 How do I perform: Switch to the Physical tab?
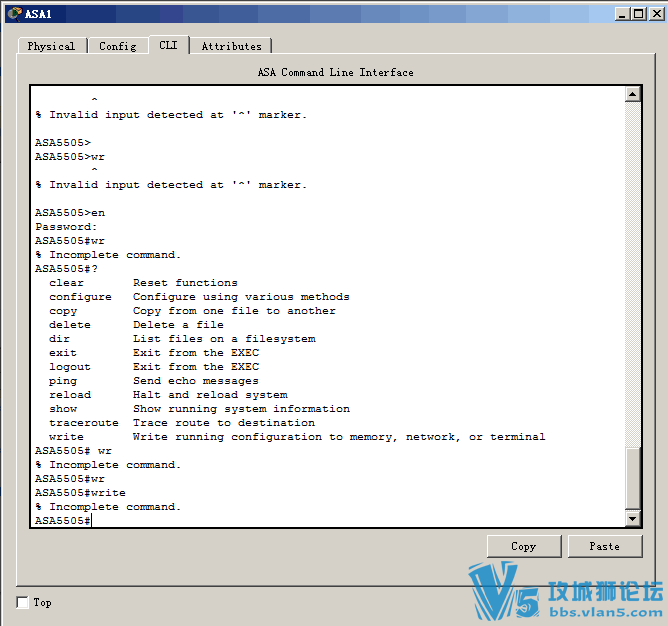[x=52, y=46]
